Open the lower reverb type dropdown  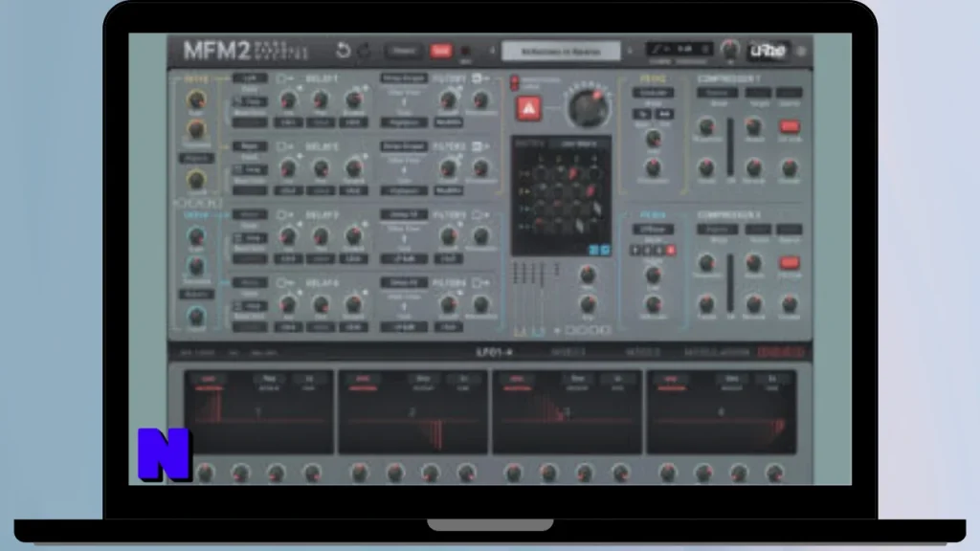(653, 230)
